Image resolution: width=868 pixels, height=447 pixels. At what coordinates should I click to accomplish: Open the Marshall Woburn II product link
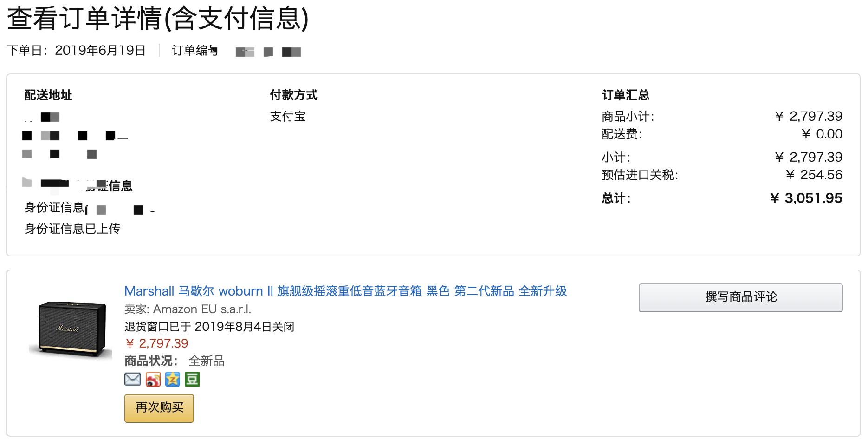click(x=347, y=292)
